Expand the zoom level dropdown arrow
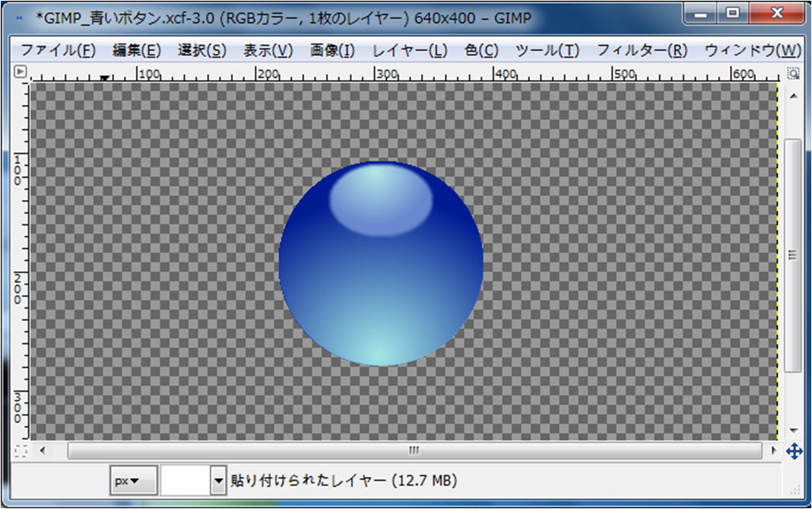Image resolution: width=812 pixels, height=509 pixels. (219, 481)
